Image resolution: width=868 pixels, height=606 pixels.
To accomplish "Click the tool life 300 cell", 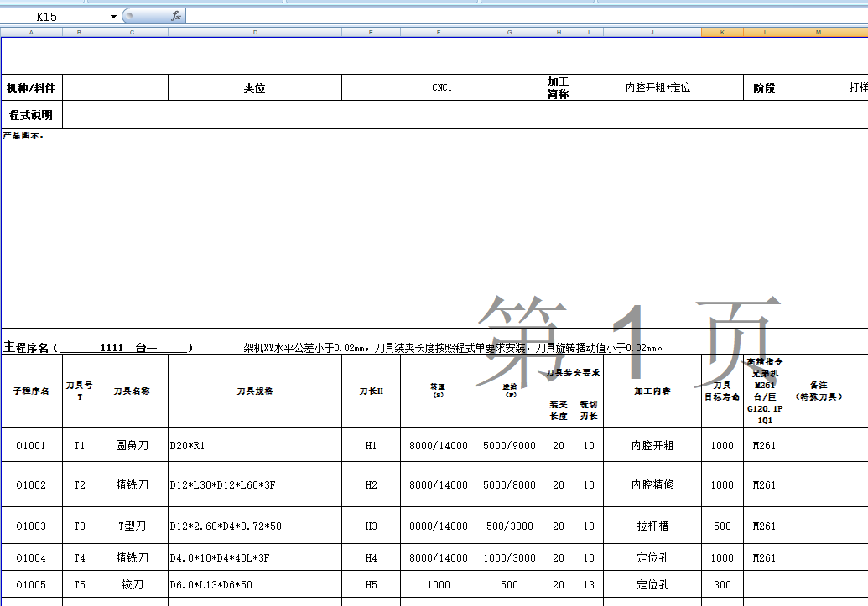I will pyautogui.click(x=722, y=584).
